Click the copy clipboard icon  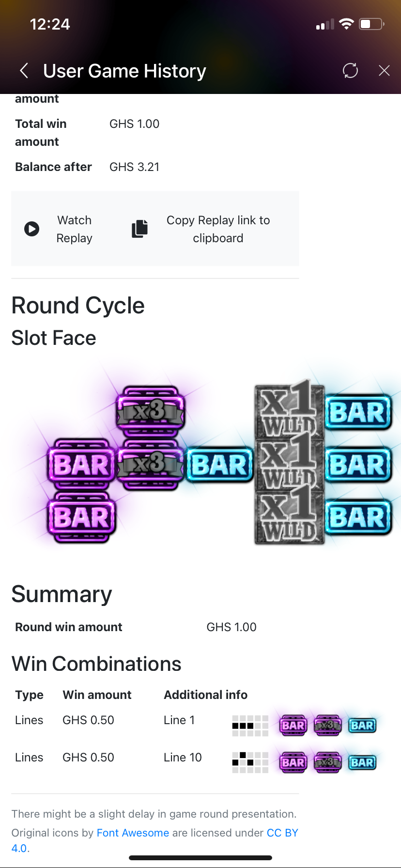coord(140,229)
